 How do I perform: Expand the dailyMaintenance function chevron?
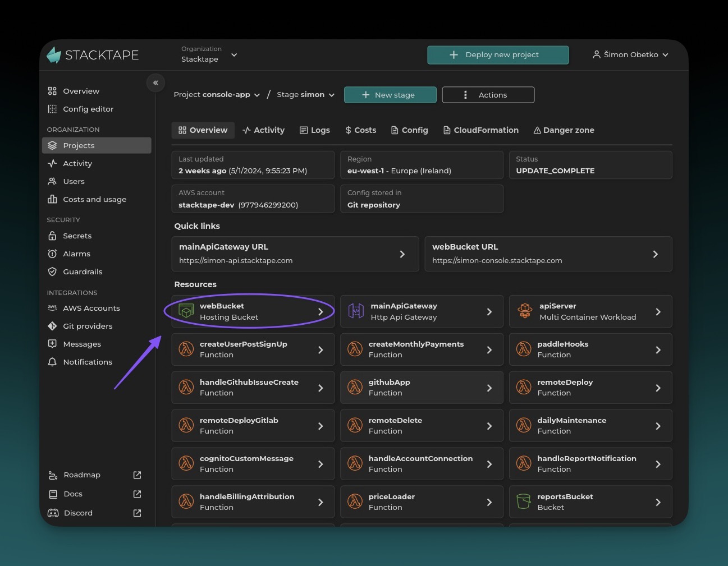(658, 426)
